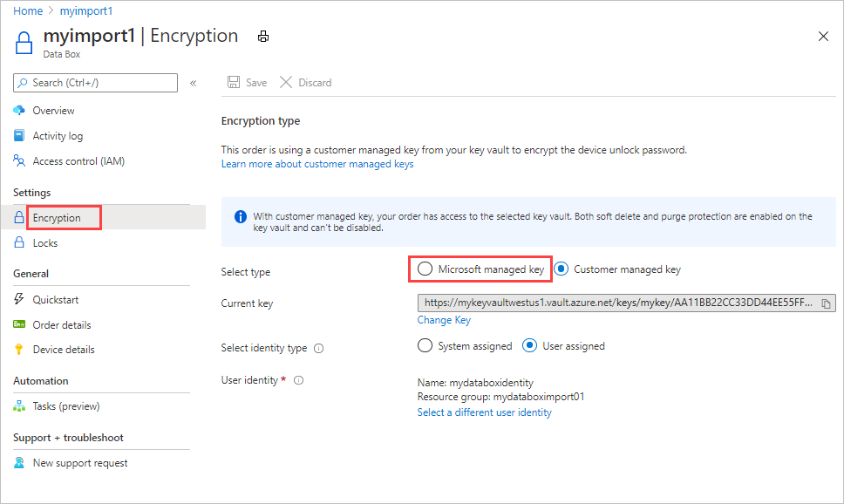Open Overview from the sidebar

point(53,111)
